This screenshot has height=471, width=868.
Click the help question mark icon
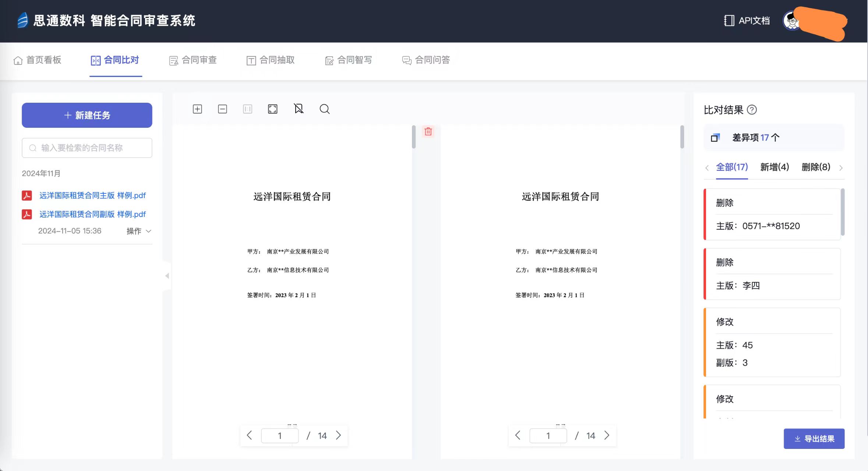752,110
